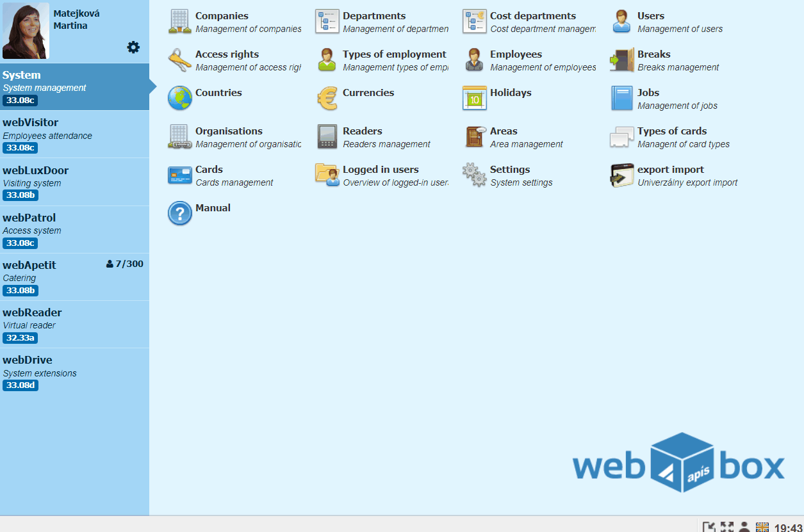Open Countries via the globe icon
804x532 pixels.
pyautogui.click(x=180, y=99)
